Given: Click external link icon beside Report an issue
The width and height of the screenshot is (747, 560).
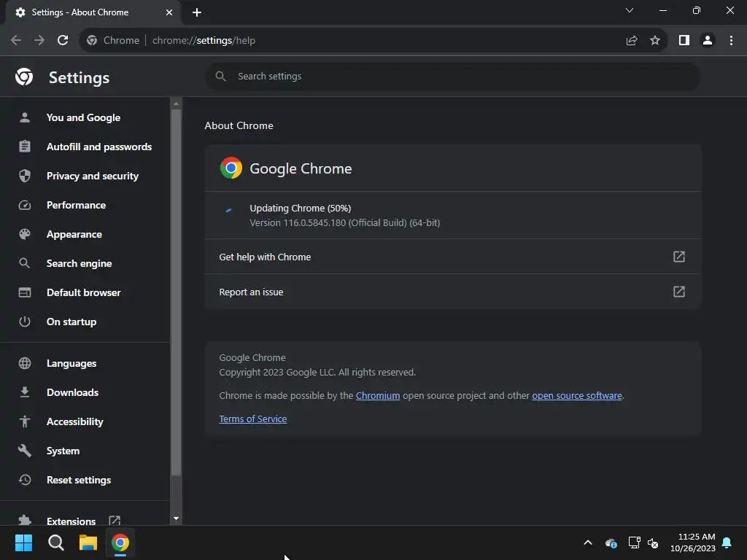Looking at the screenshot, I should coord(679,292).
